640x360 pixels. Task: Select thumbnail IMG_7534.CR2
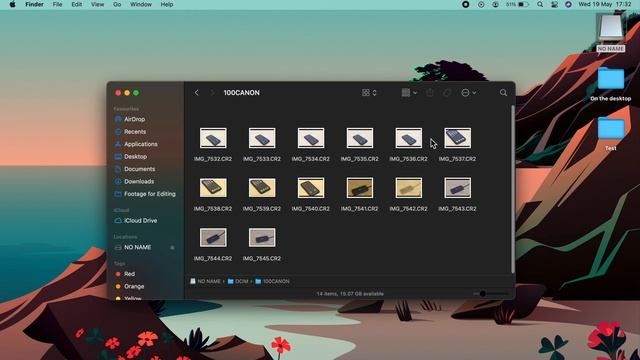coord(311,138)
